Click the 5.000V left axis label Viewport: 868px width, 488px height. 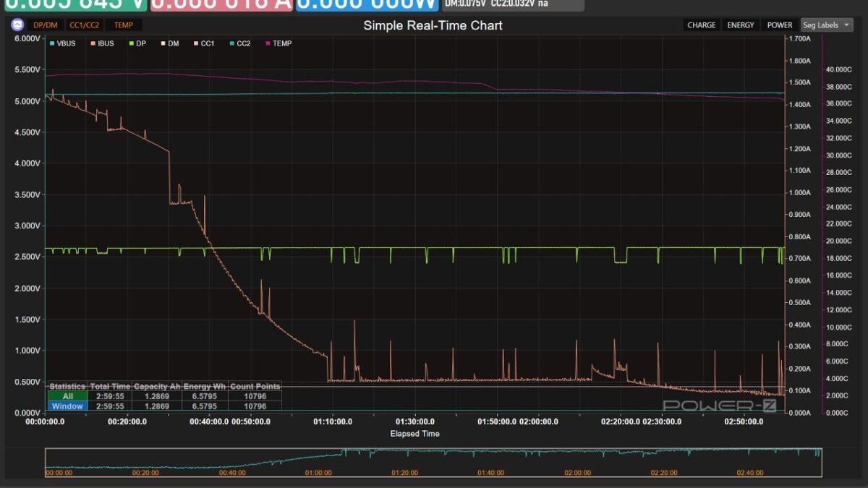point(27,101)
